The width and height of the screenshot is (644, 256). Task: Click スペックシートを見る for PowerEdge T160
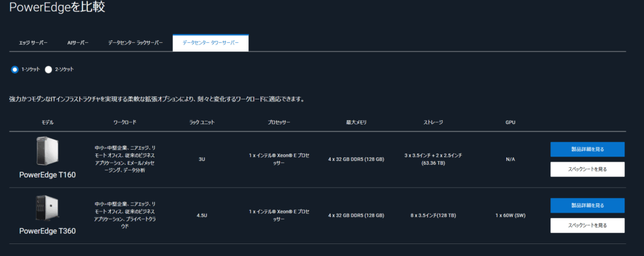pyautogui.click(x=587, y=169)
